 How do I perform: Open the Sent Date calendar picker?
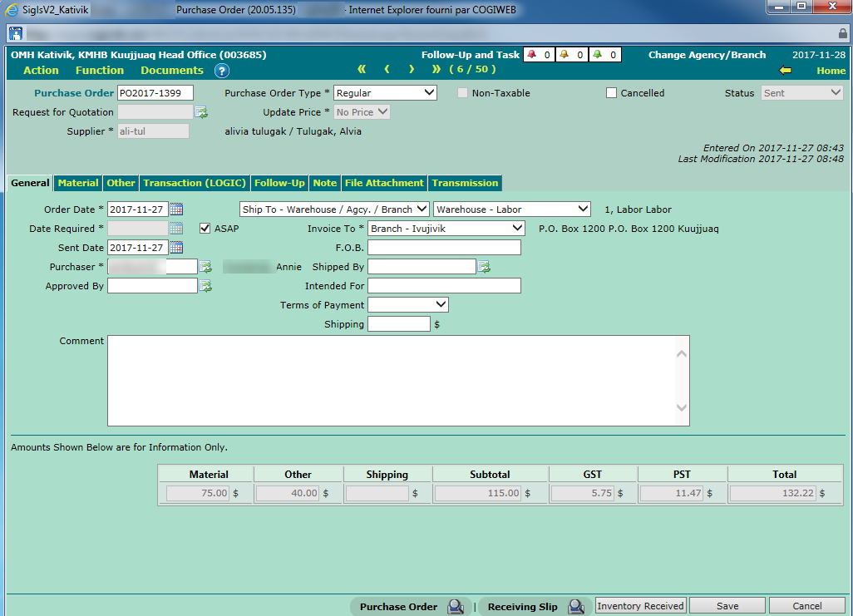176,248
